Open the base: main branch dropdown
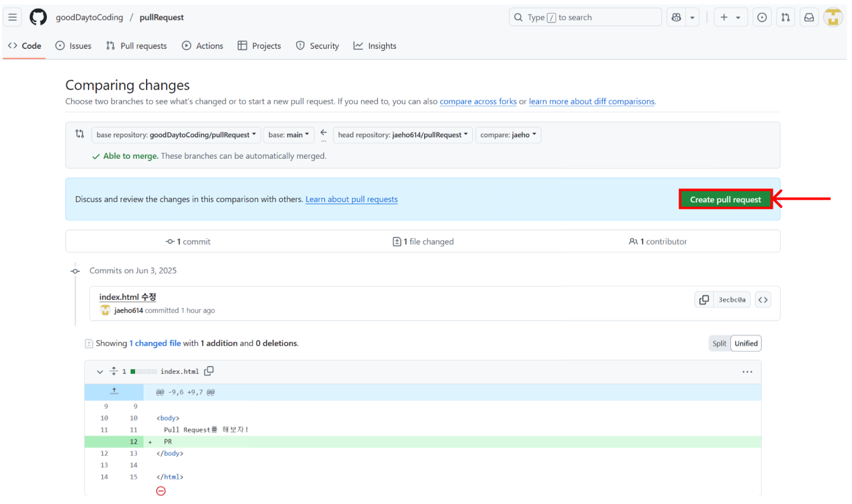 point(289,135)
